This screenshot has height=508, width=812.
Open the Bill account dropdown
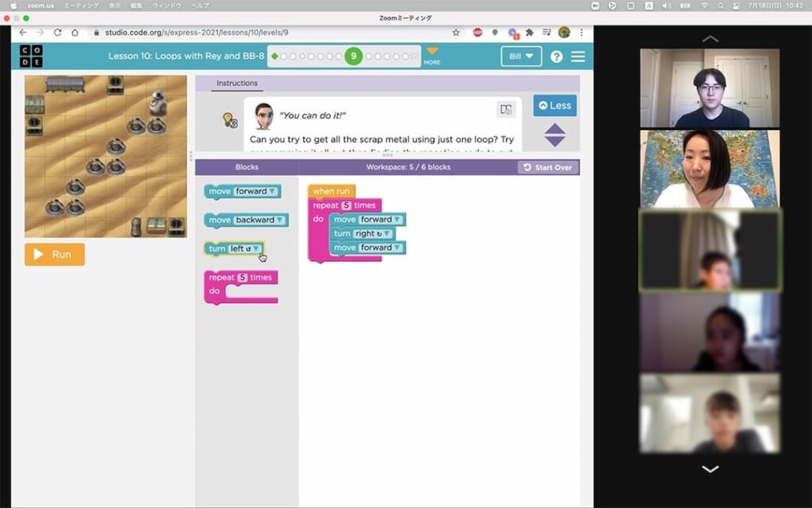(521, 56)
